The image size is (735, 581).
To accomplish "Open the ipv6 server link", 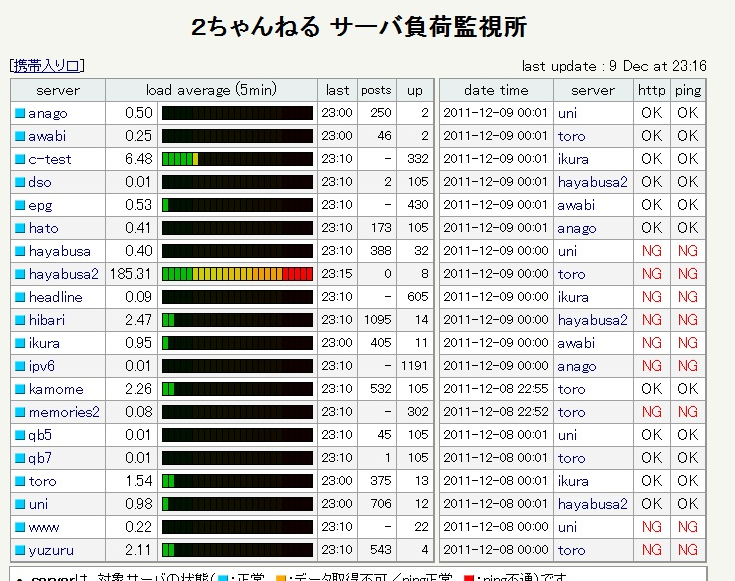I will coord(42,366).
